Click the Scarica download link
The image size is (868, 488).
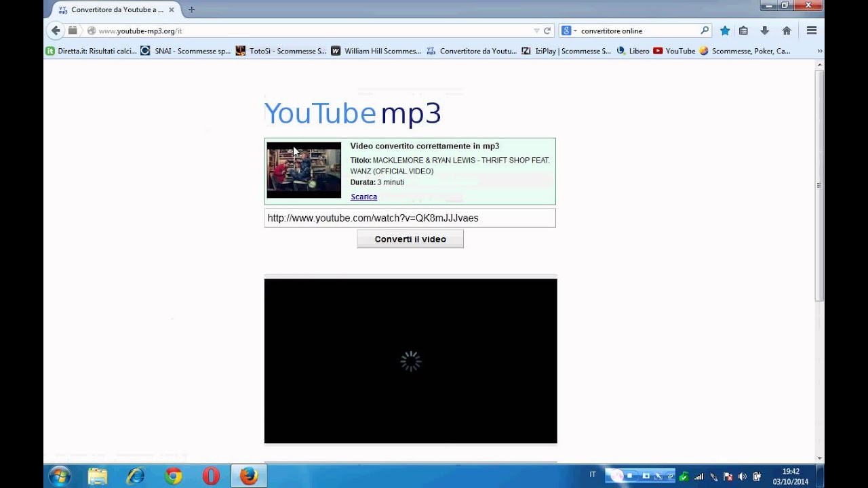pyautogui.click(x=363, y=197)
